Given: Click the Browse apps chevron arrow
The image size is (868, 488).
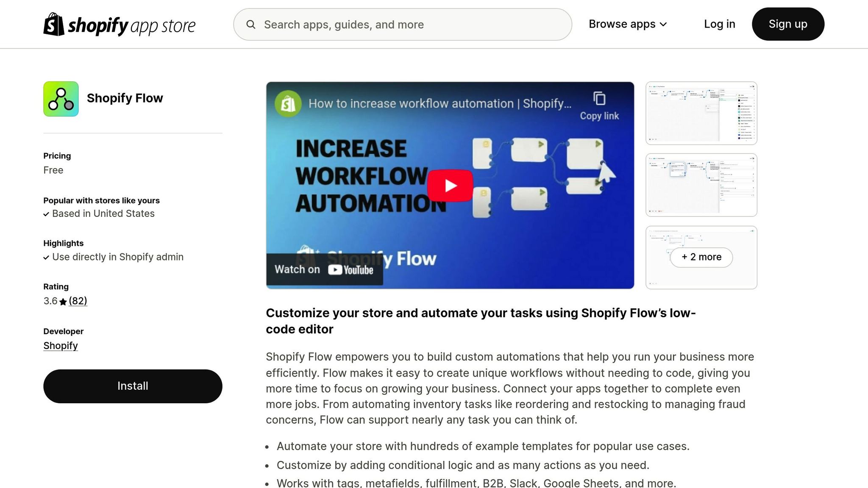Looking at the screenshot, I should (x=663, y=25).
